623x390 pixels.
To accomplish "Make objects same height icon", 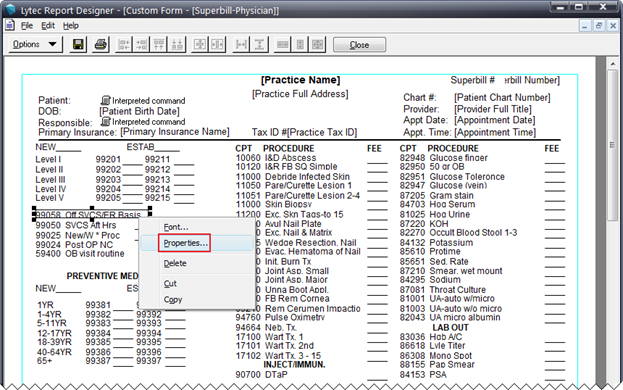I will [300, 44].
